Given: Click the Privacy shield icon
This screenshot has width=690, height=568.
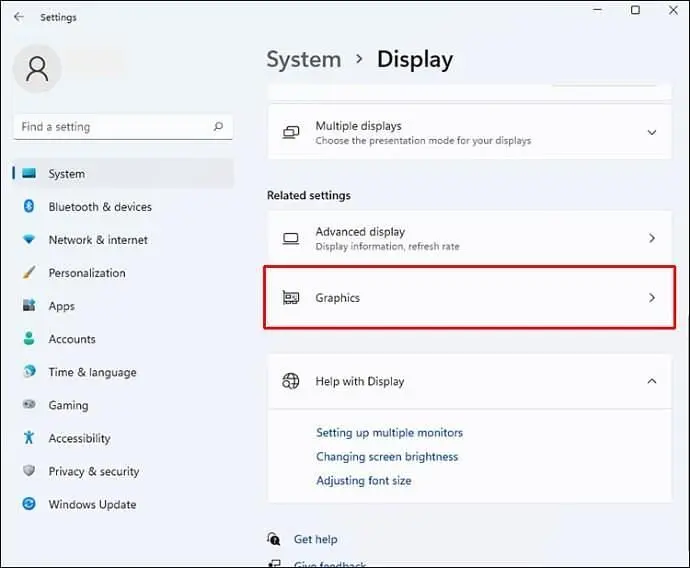Looking at the screenshot, I should [29, 470].
